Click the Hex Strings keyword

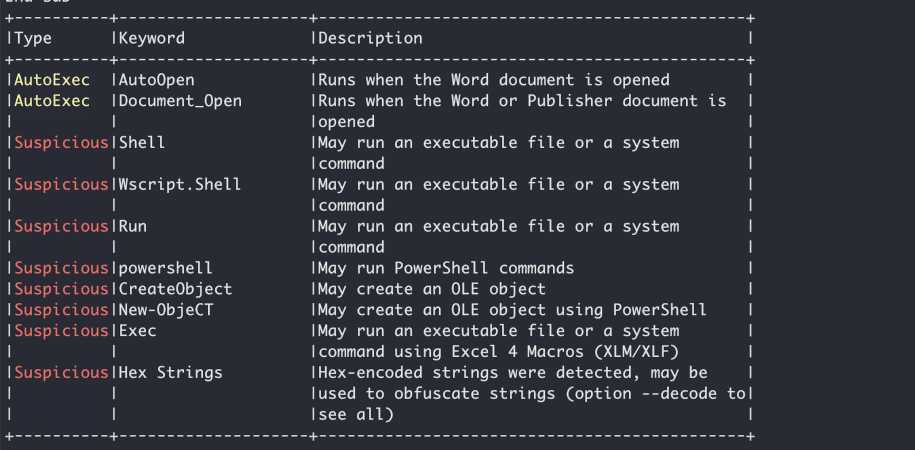click(171, 372)
